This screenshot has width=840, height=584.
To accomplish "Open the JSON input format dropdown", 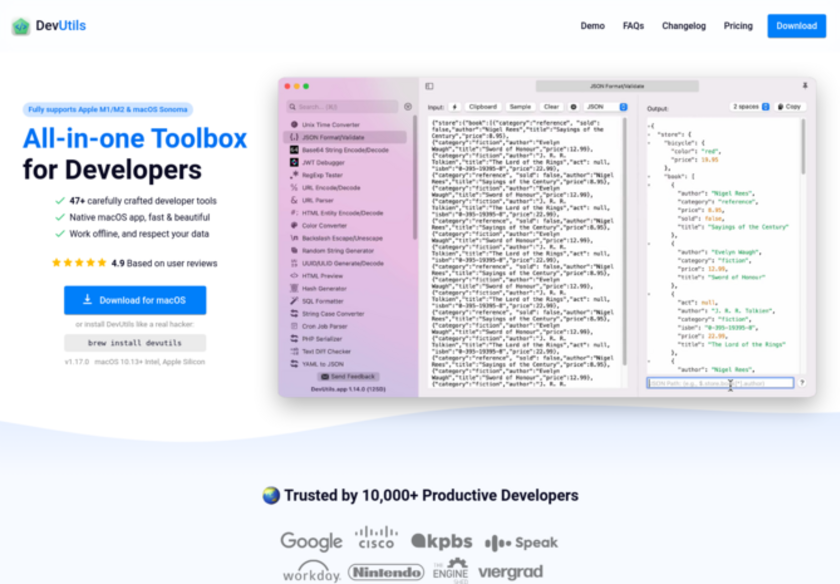I will pos(605,107).
